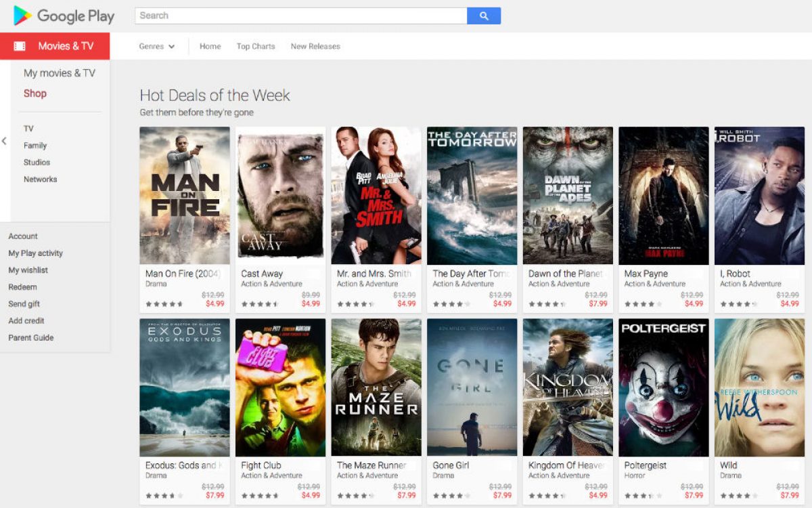This screenshot has height=508, width=812.
Task: Collapse sidebar using the left arrow
Action: coord(4,141)
